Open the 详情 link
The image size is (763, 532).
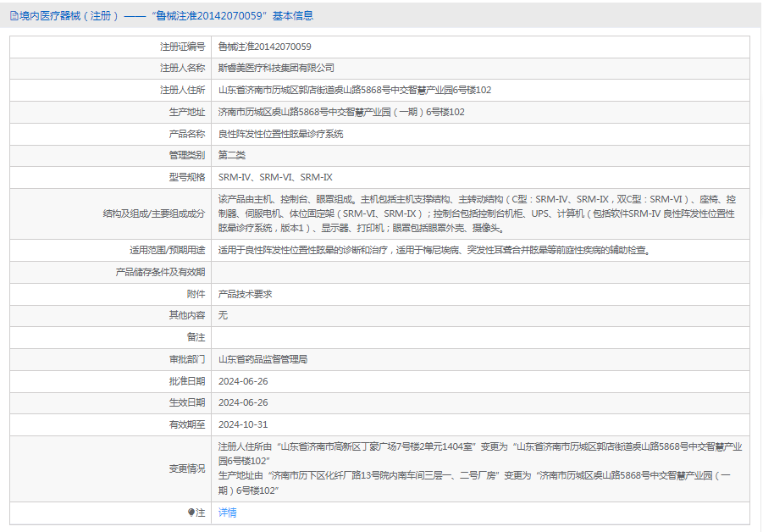pos(227,513)
